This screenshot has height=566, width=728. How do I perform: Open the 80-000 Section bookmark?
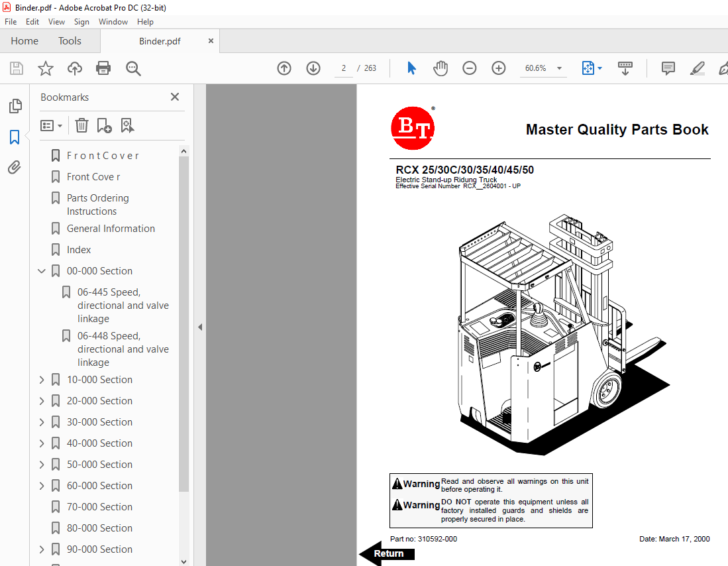point(99,528)
